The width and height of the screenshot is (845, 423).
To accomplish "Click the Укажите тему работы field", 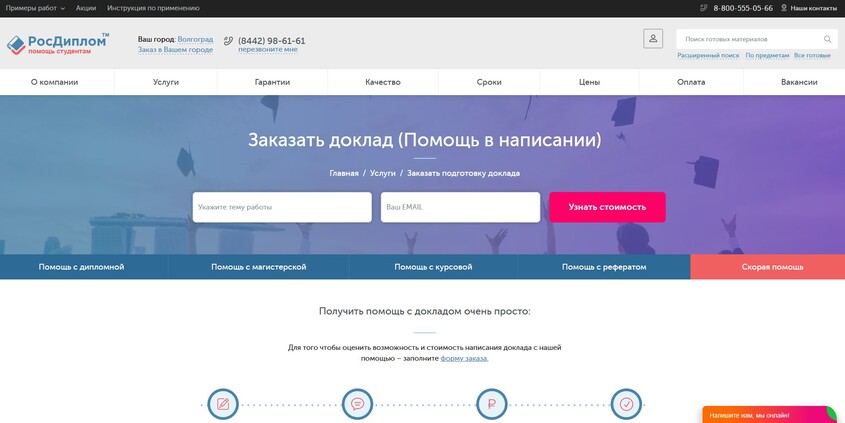I will pos(282,207).
